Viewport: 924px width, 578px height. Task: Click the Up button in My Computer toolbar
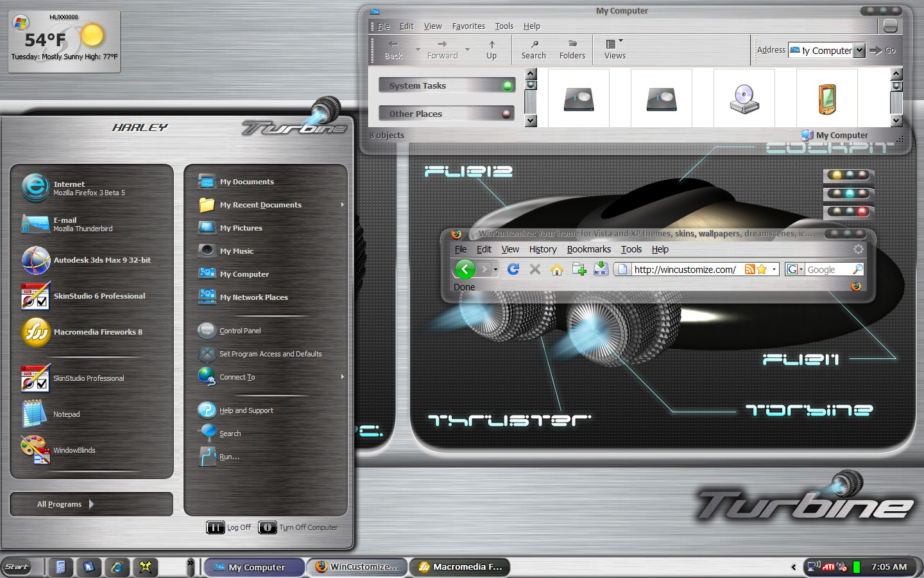tap(492, 49)
